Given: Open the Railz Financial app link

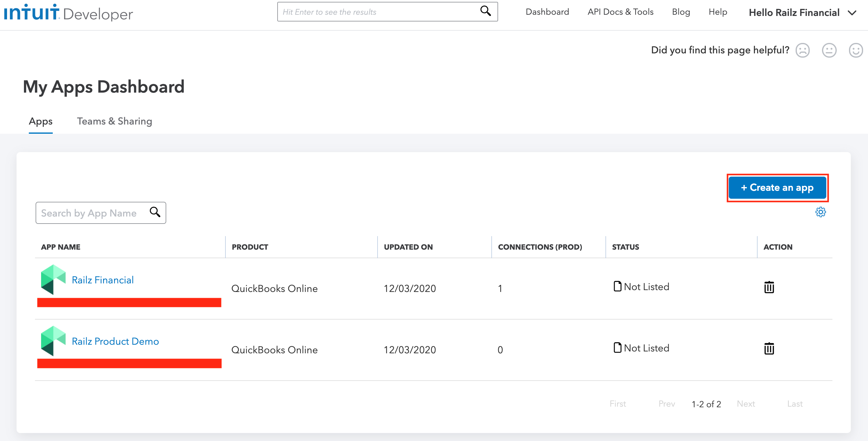Looking at the screenshot, I should (103, 280).
